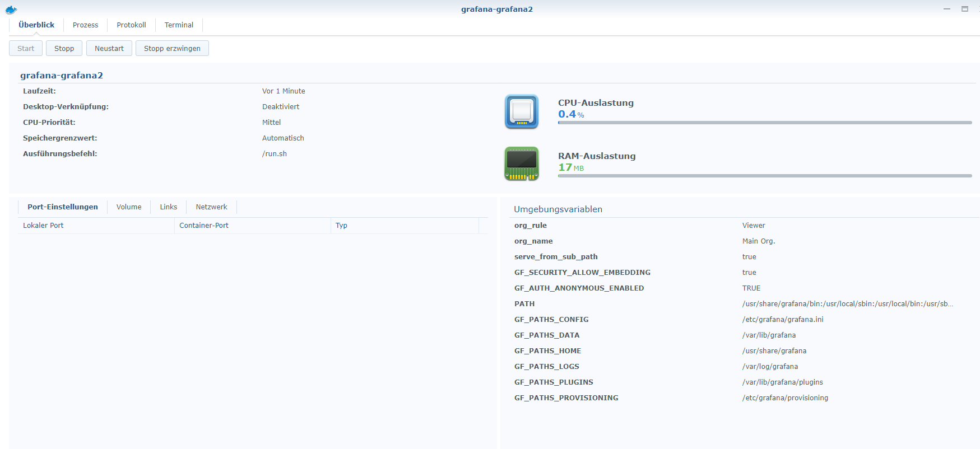Stop the container with Stopp button

64,48
